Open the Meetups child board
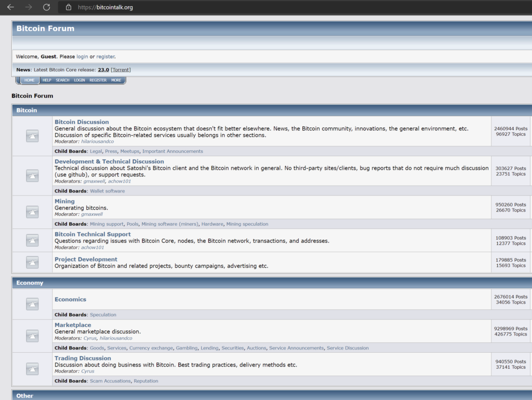532x400 pixels. click(129, 151)
